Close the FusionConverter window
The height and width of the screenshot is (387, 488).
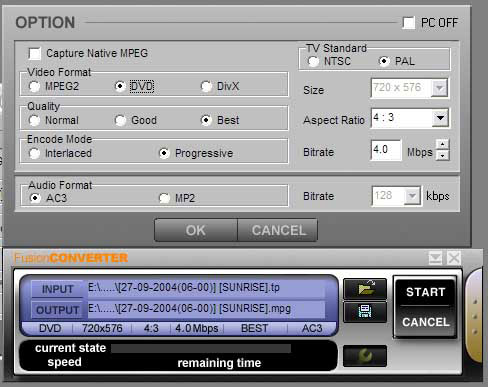[x=454, y=258]
